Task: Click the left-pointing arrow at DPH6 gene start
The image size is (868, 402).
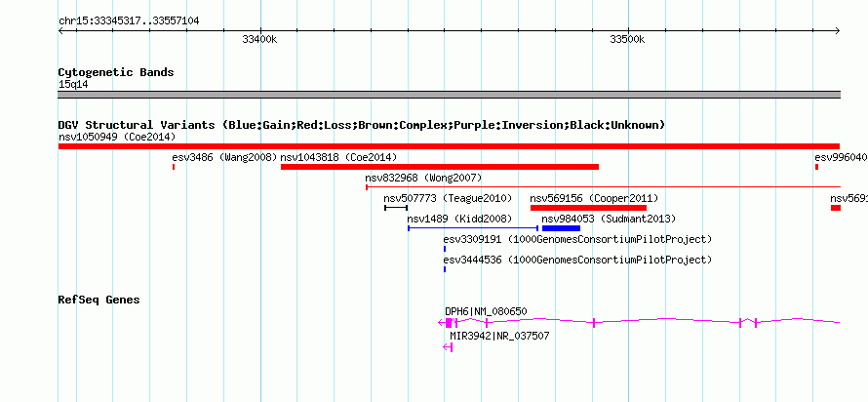Action: coord(441,323)
